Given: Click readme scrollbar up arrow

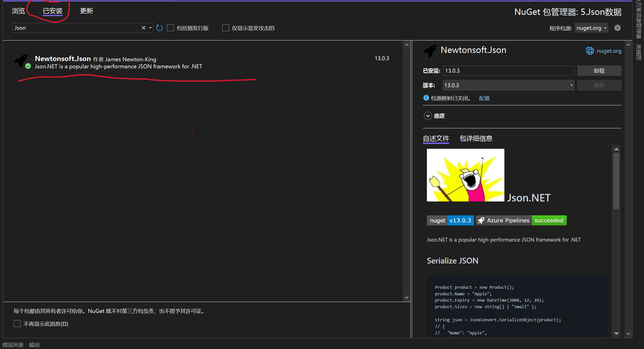Looking at the screenshot, I should tap(616, 149).
